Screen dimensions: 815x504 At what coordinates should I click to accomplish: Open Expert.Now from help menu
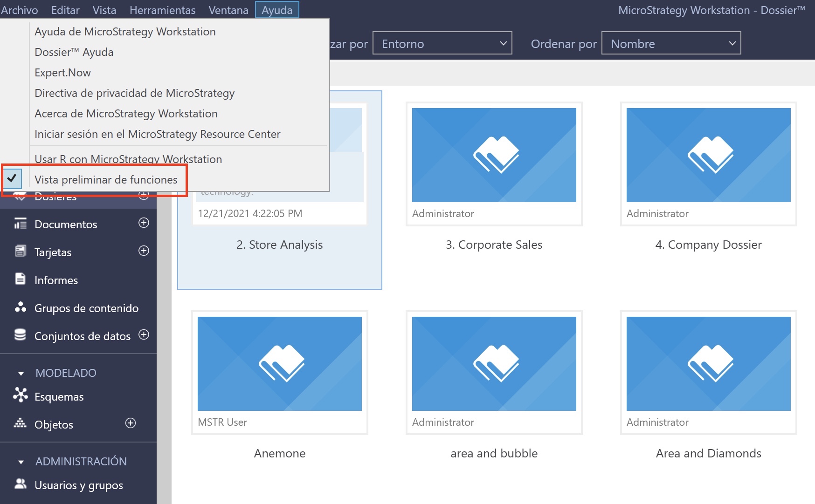(x=62, y=73)
